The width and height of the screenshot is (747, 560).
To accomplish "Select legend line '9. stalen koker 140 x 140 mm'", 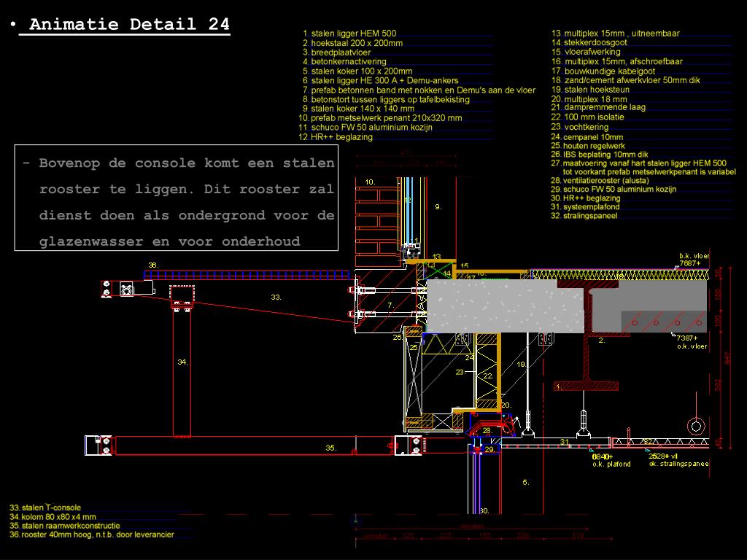I will point(358,109).
